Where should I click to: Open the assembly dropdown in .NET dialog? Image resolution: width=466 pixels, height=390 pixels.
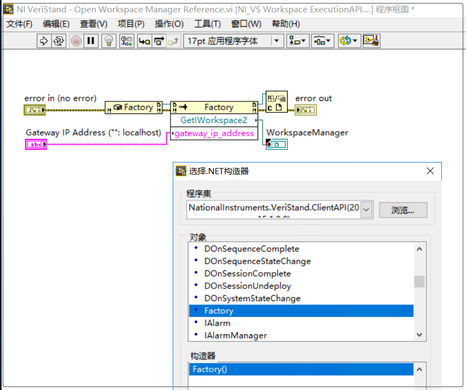tap(366, 210)
